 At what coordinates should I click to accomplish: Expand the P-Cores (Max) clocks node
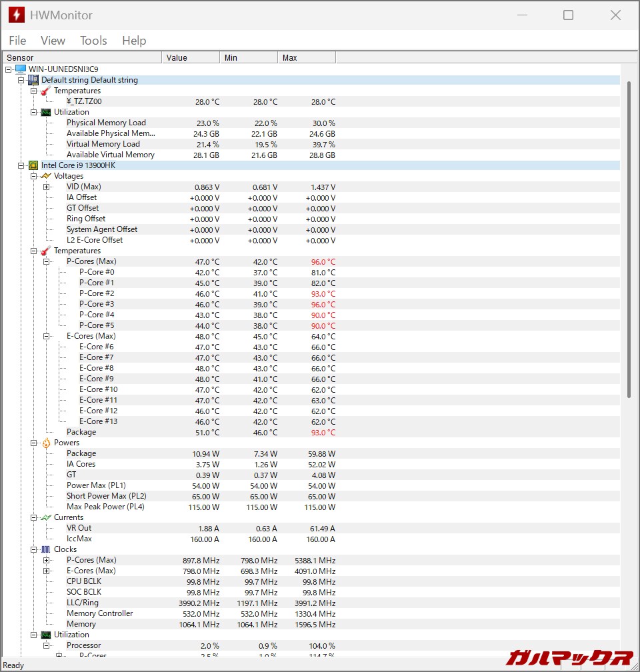47,560
